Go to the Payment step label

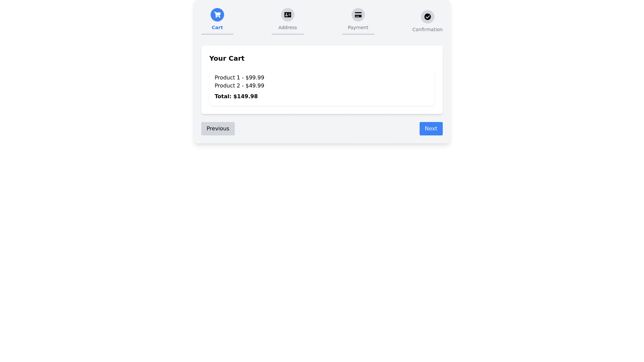(358, 27)
